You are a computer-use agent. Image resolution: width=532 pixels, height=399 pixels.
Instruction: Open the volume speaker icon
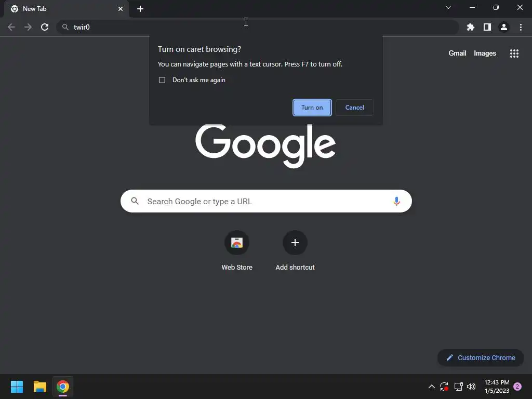pyautogui.click(x=471, y=387)
